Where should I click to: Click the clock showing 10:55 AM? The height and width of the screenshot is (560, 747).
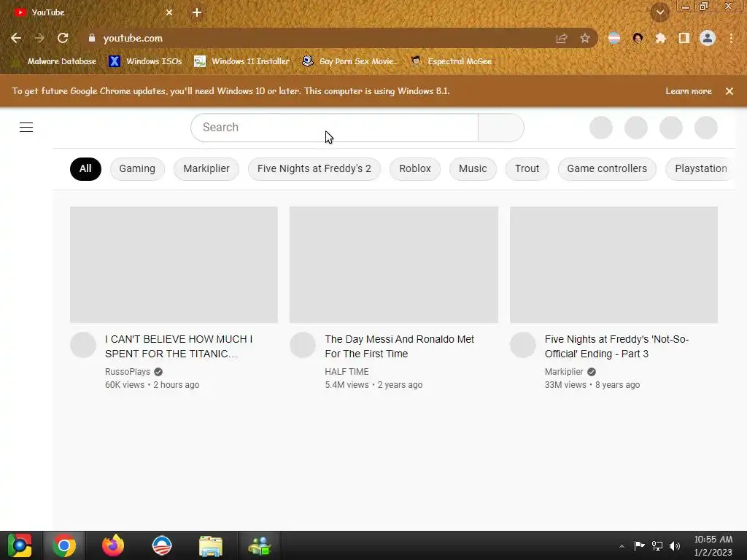(713, 545)
